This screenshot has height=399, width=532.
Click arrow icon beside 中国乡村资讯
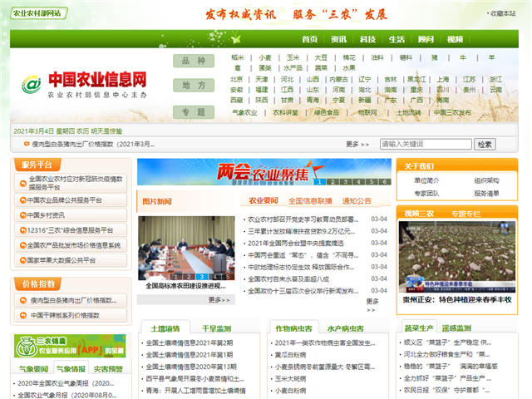(x=23, y=215)
